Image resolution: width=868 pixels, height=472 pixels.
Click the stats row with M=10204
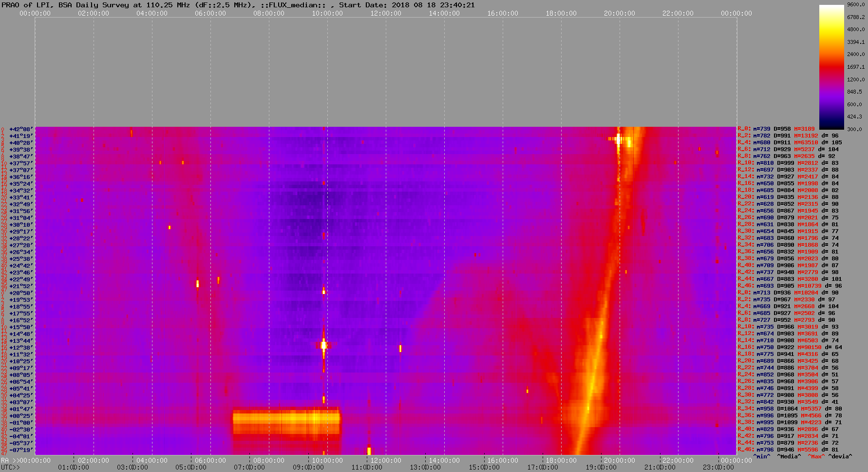click(788, 293)
